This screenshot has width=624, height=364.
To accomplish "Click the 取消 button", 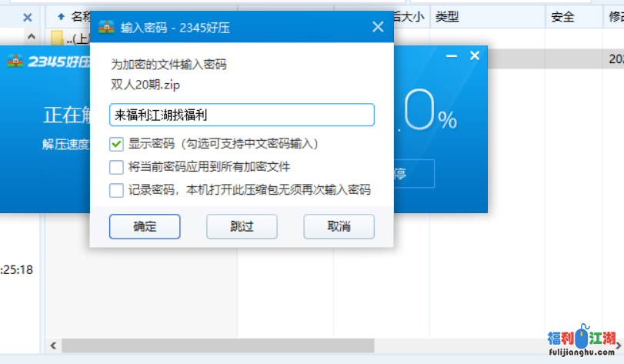I will click(339, 226).
